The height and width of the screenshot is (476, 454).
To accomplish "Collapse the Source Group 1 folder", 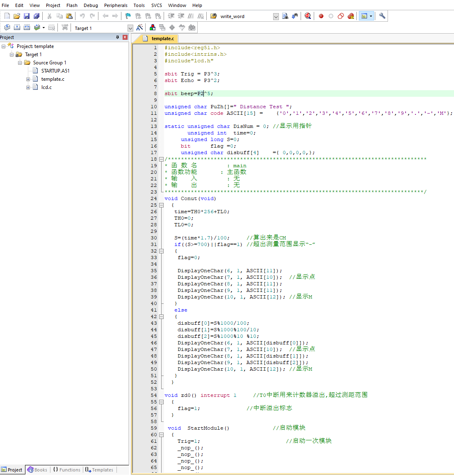I will coord(20,63).
